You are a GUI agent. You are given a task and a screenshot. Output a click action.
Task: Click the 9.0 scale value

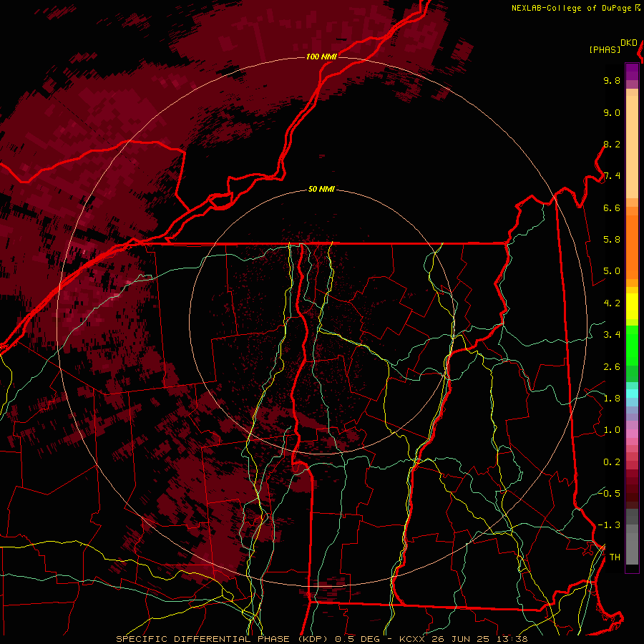click(x=612, y=112)
